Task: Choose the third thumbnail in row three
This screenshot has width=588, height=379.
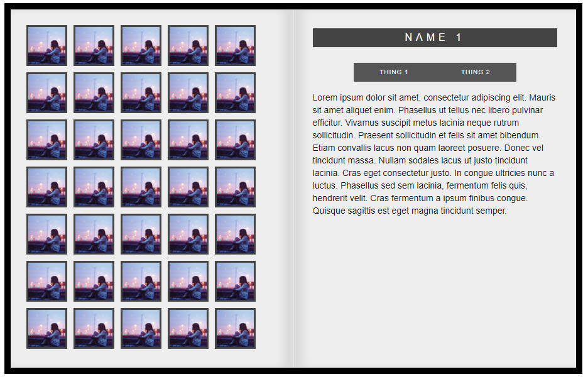Action: pos(141,140)
